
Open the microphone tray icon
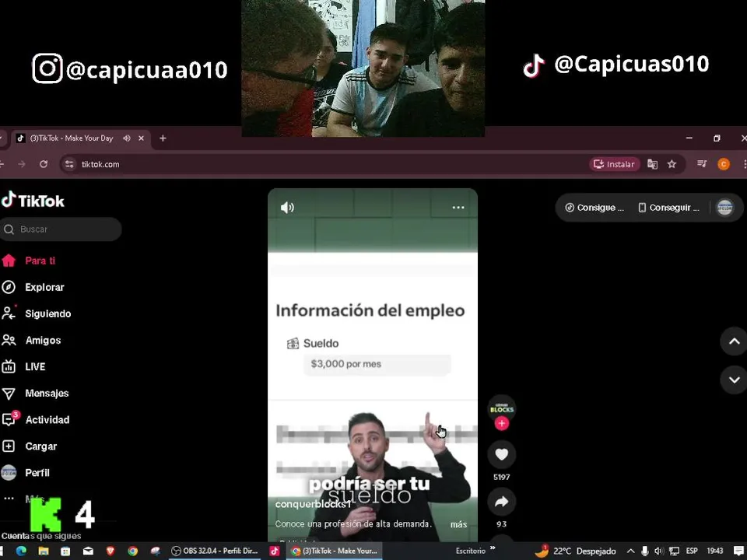pyautogui.click(x=644, y=551)
